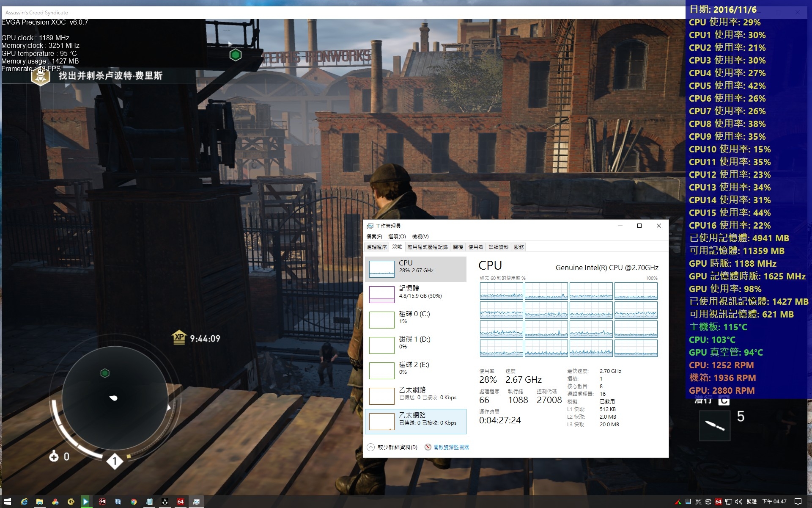This screenshot has width=812, height=508.
Task: Launch Internet Explorer from taskbar
Action: 24,502
